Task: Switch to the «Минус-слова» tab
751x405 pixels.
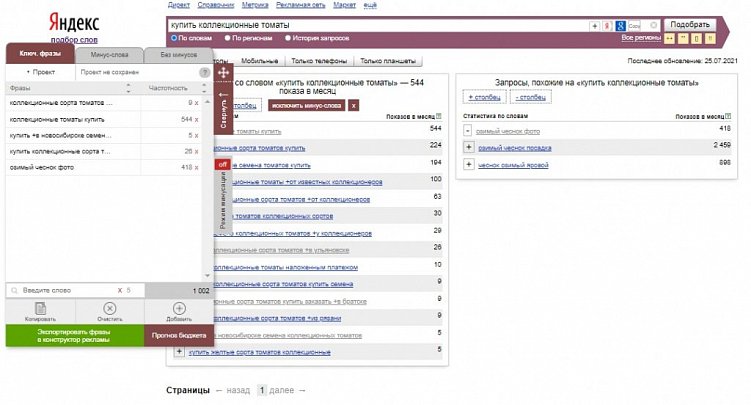Action: [x=109, y=55]
